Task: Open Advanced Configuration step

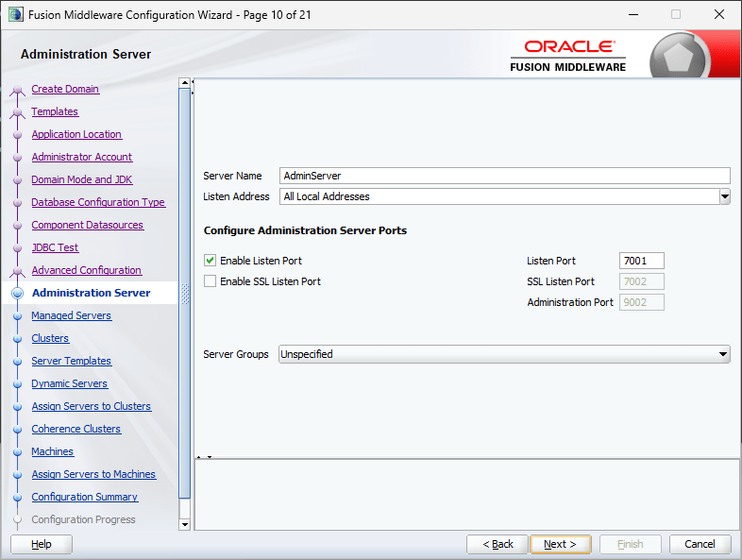Action: (x=86, y=270)
